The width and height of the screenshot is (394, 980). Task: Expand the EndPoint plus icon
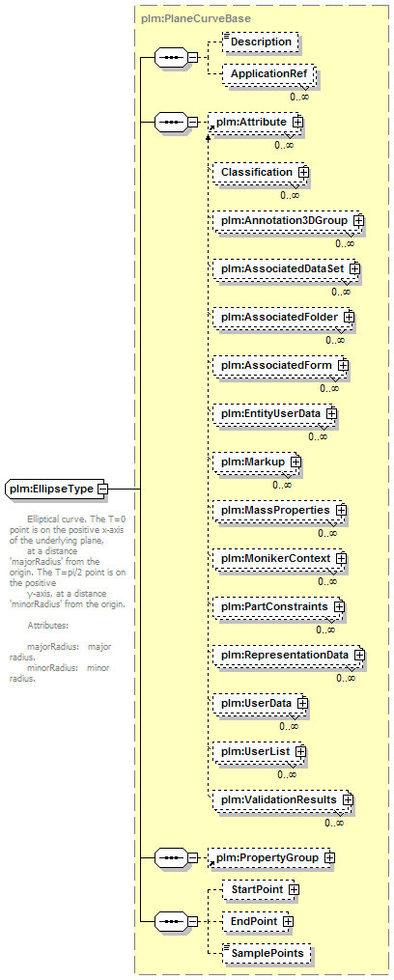coord(288,922)
